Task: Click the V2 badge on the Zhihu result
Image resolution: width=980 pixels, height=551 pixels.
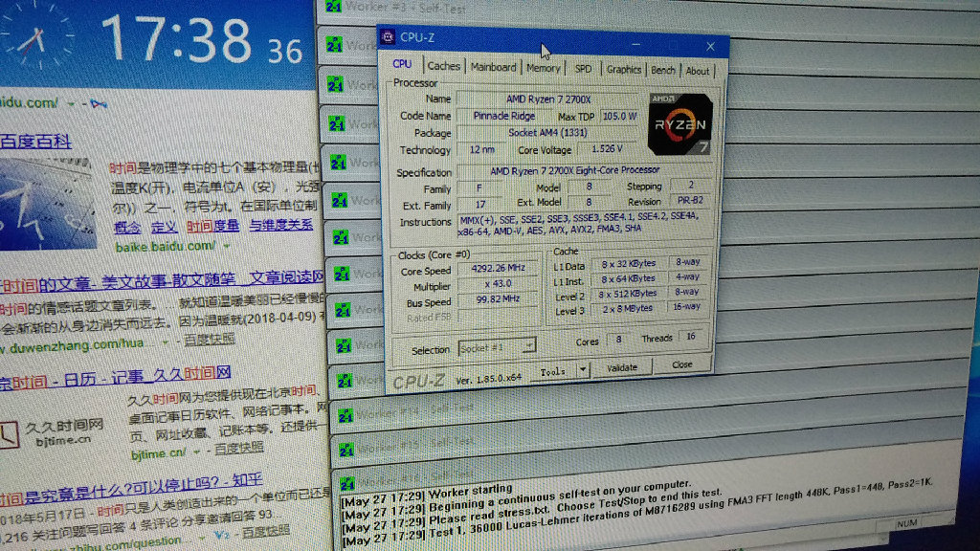Action: 222,536
